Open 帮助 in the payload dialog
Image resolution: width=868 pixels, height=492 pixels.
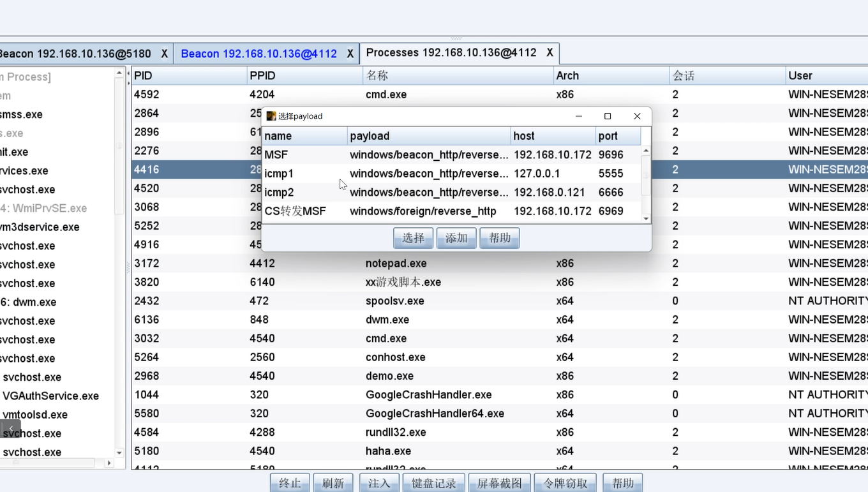click(500, 238)
